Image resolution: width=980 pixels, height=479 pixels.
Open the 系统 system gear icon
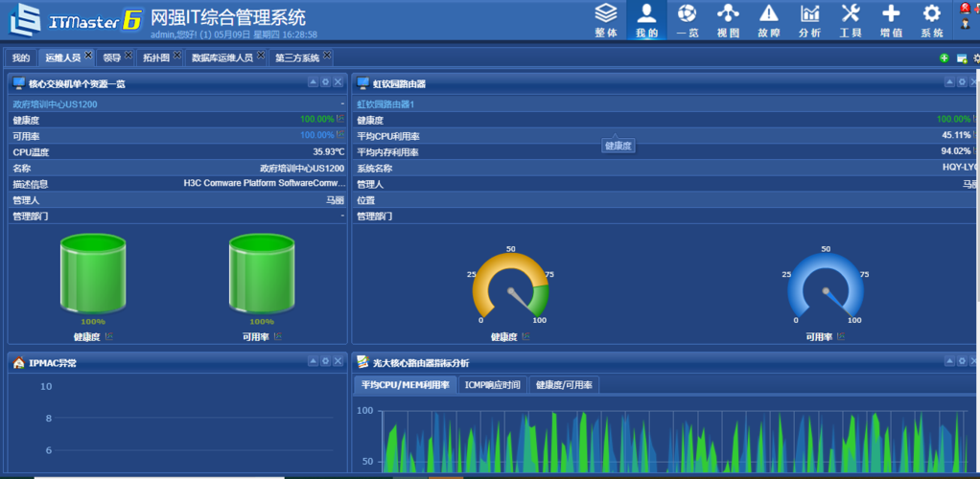click(x=931, y=19)
